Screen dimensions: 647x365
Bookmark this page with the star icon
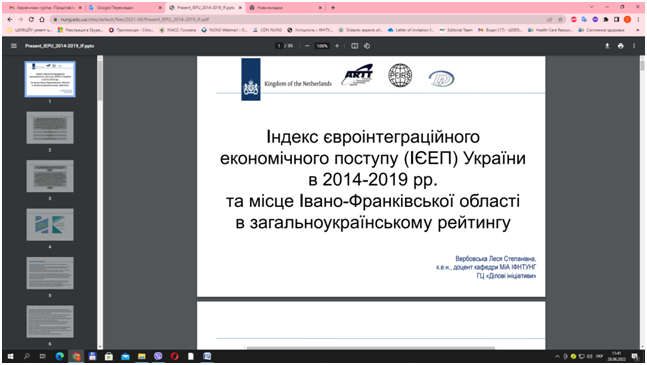click(560, 19)
